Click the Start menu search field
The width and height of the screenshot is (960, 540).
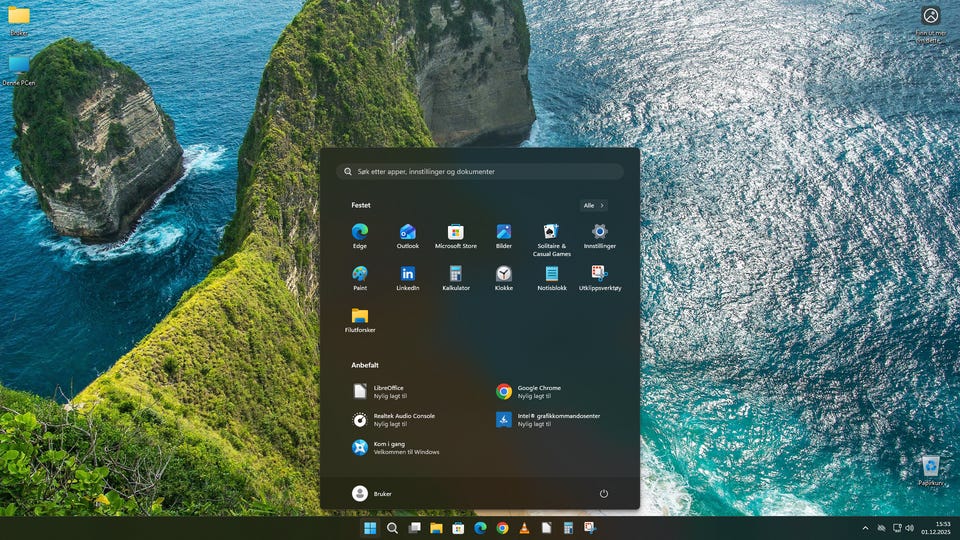pos(480,171)
